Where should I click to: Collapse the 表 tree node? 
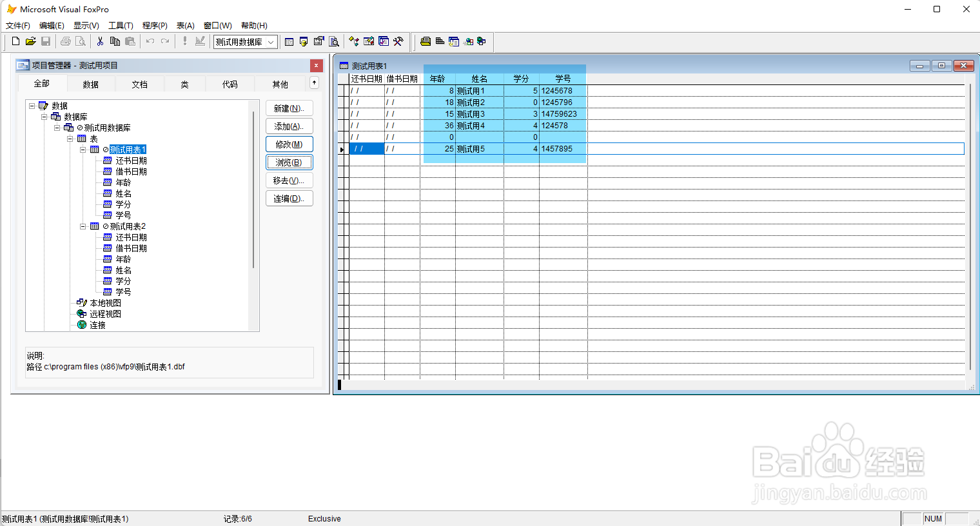pyautogui.click(x=70, y=139)
